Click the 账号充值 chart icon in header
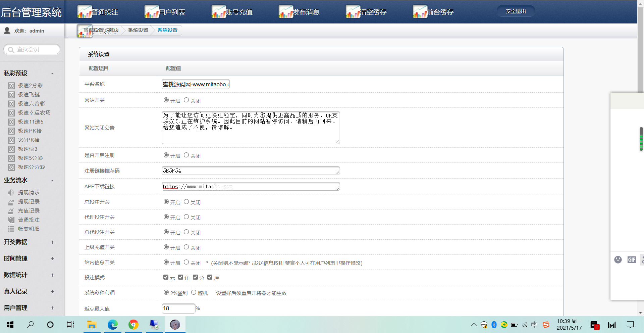Screen dimensions: 644x333 coord(219,12)
